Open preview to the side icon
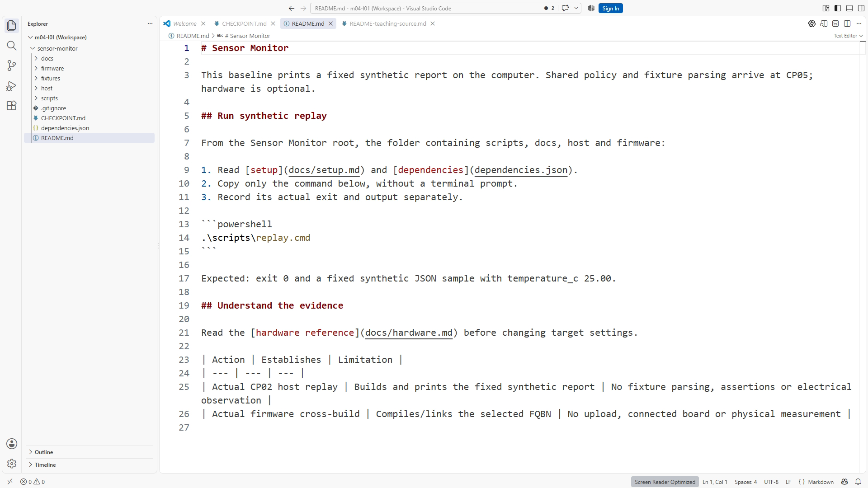 [x=824, y=23]
